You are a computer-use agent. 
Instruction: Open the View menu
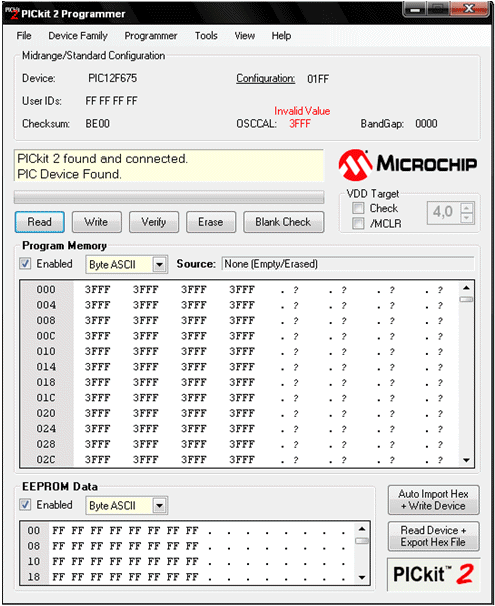(x=245, y=36)
